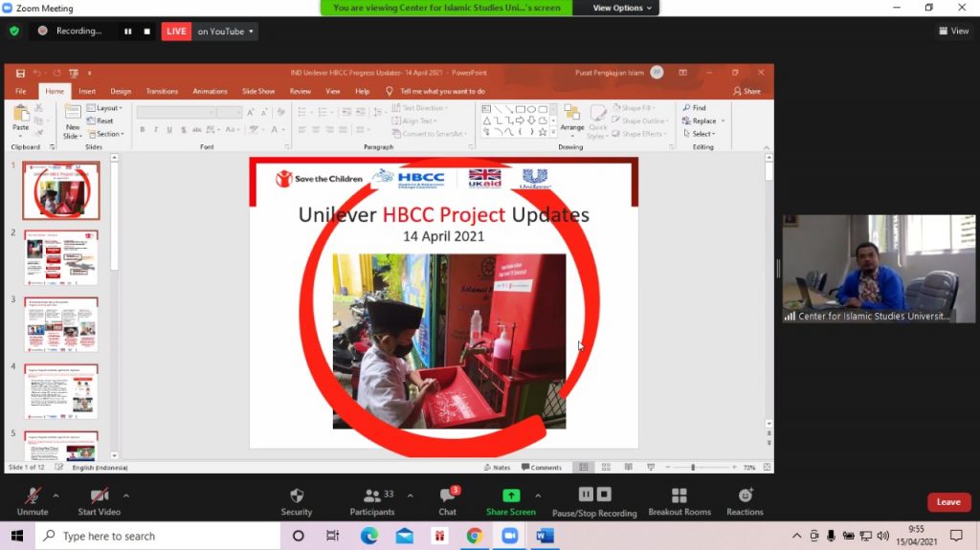The height and width of the screenshot is (550, 980).
Task: Click the Share button in PowerPoint
Action: click(x=746, y=91)
